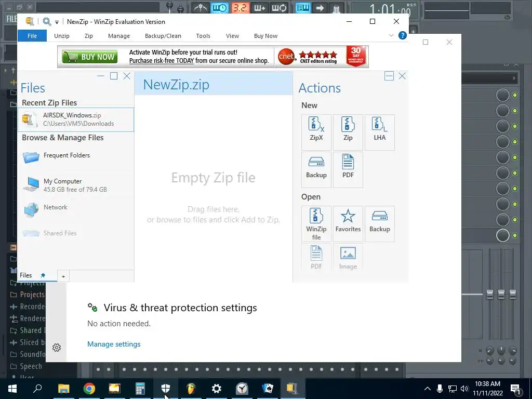Create a new LHA archive

coord(380,132)
